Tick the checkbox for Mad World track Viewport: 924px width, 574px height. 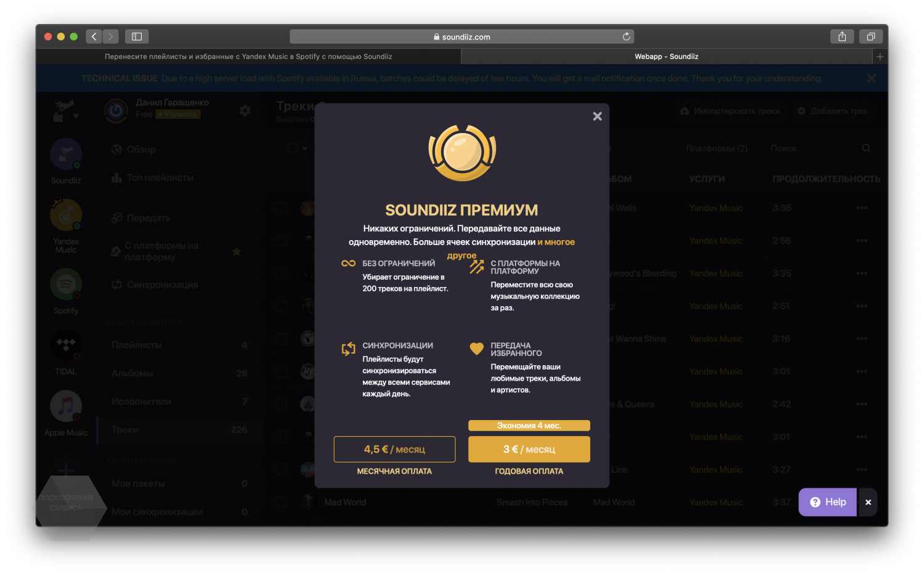(x=281, y=502)
